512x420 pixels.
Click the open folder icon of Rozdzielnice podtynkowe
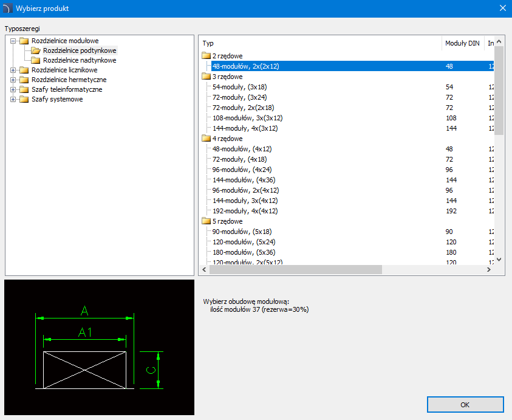coord(36,50)
